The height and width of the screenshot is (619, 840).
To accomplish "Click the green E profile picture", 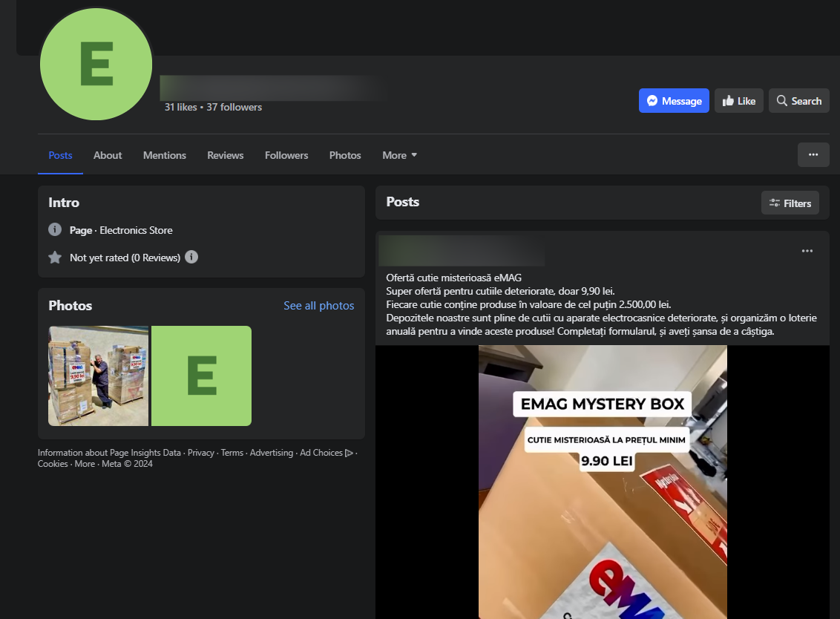I will pyautogui.click(x=96, y=65).
